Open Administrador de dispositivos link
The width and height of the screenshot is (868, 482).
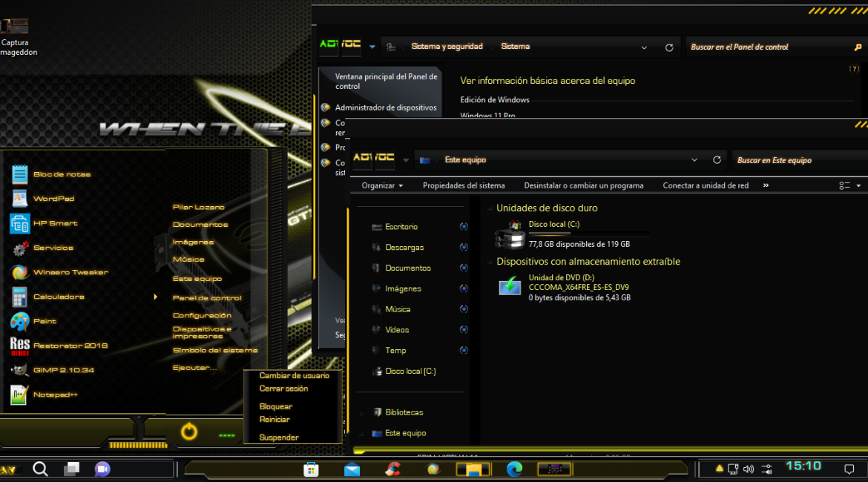pyautogui.click(x=385, y=108)
